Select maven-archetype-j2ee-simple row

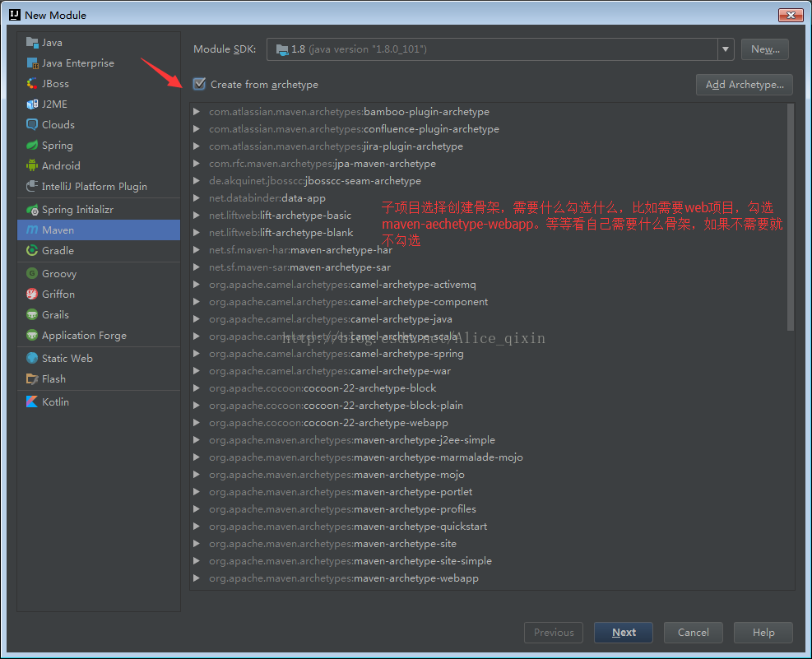click(488, 440)
